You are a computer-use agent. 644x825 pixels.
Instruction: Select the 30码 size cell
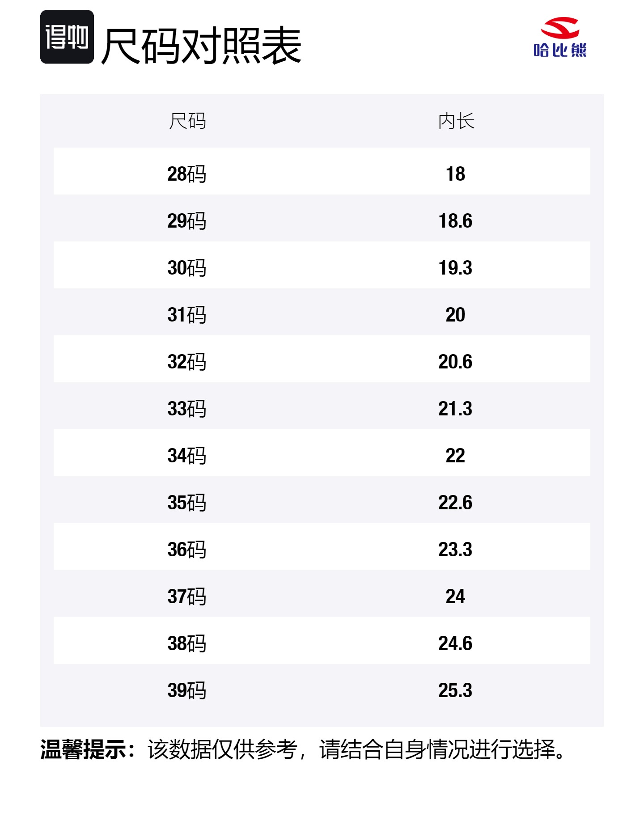click(187, 268)
